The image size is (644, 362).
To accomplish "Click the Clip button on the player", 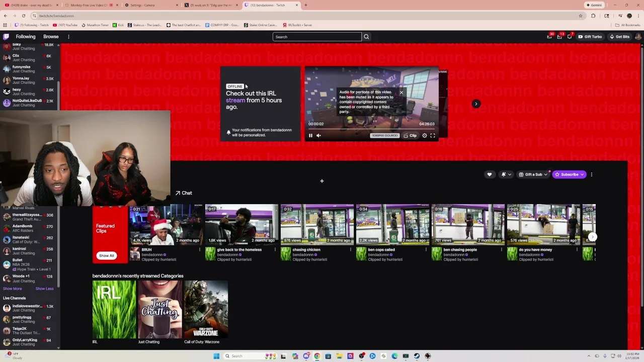I will [410, 135].
